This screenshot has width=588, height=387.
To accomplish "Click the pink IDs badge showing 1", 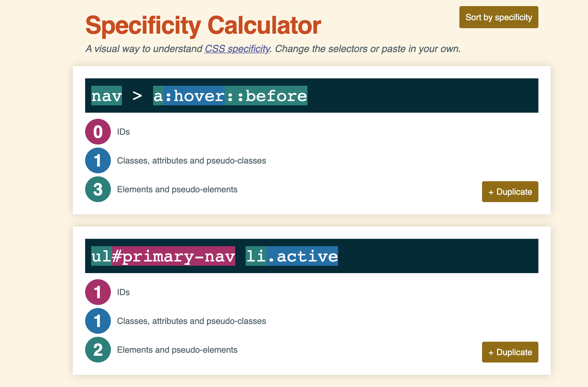I will [x=98, y=292].
